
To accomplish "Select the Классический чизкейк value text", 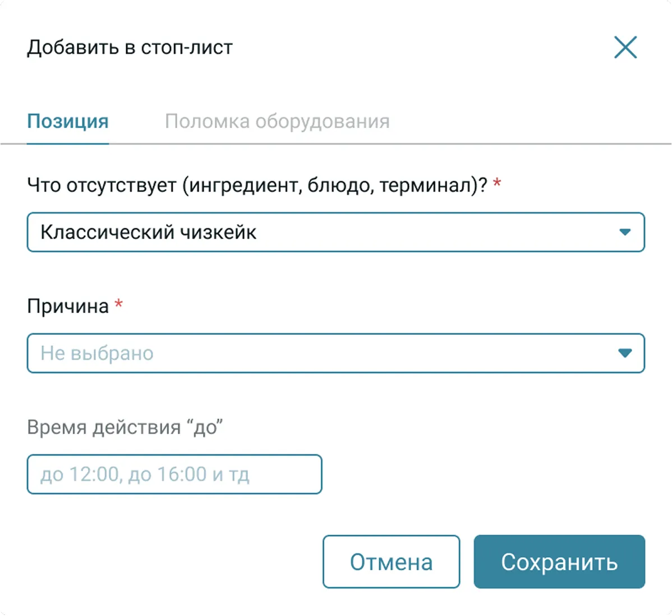I will click(x=149, y=232).
